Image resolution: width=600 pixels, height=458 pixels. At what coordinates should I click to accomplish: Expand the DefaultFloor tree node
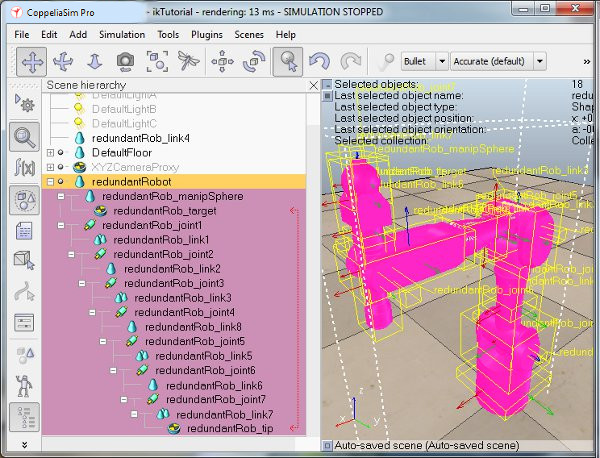[x=50, y=153]
